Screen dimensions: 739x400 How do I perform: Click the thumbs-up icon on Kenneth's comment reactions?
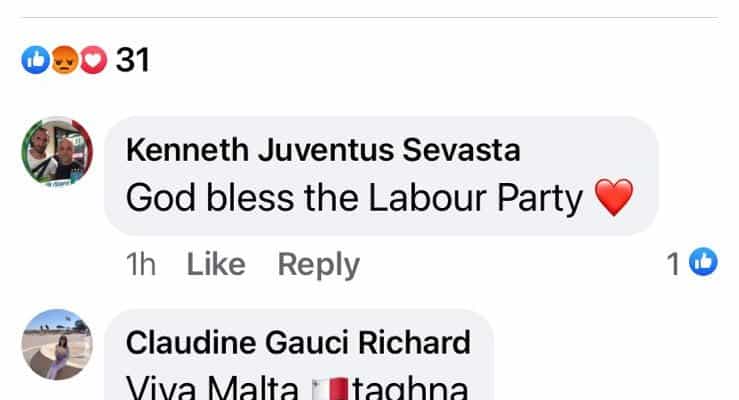tap(703, 261)
